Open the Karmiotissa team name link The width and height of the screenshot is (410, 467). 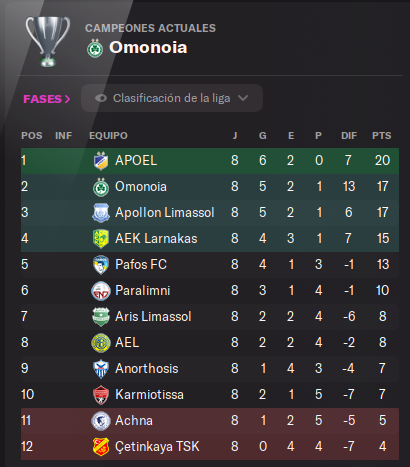(149, 395)
